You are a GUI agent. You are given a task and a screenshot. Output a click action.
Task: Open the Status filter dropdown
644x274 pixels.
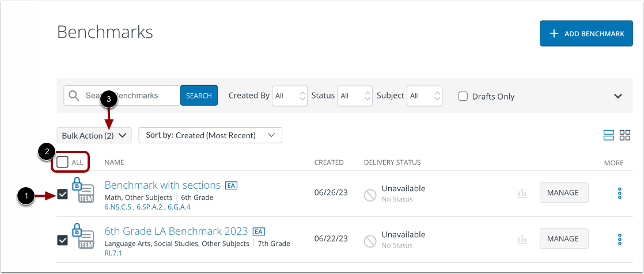[x=355, y=96]
